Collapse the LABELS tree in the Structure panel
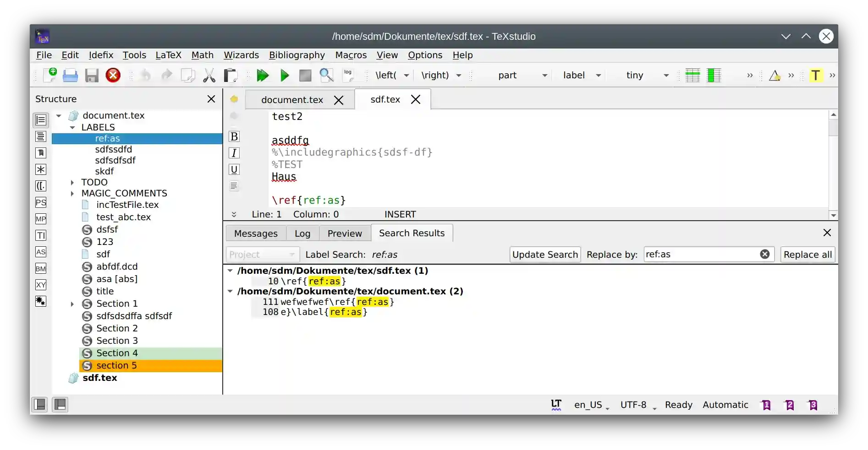This screenshot has width=868, height=450. 72,127
